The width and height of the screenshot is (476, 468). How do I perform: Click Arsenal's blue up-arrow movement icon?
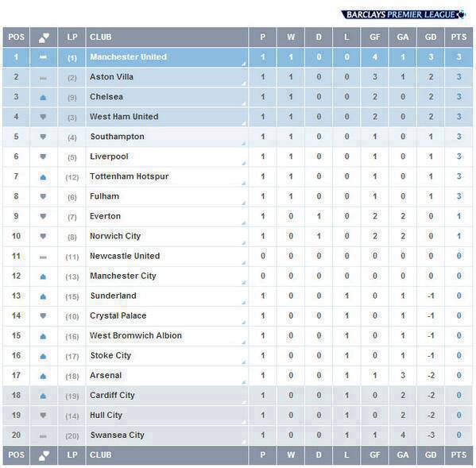tap(43, 377)
